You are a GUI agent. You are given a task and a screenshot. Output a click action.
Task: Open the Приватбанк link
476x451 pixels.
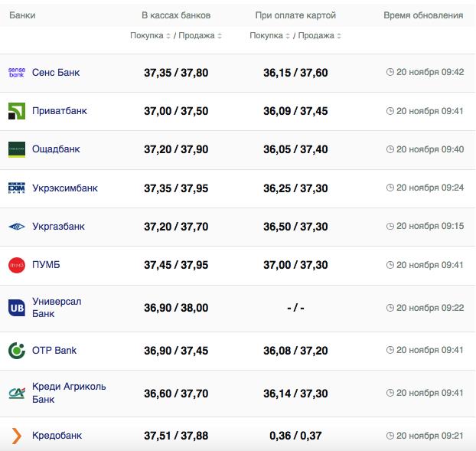click(x=60, y=111)
